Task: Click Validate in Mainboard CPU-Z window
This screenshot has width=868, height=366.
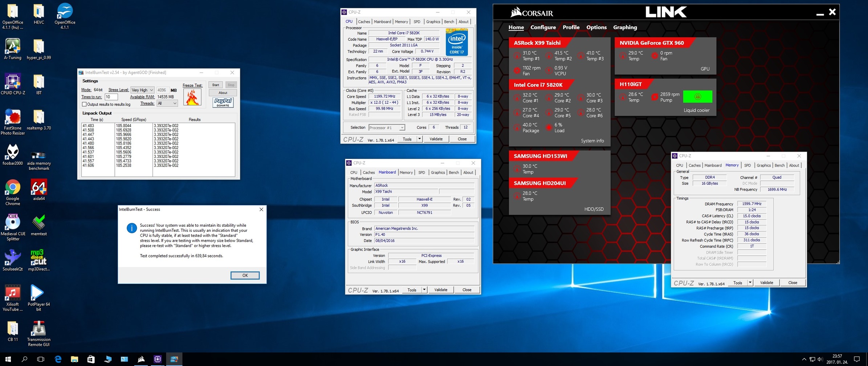Action: coord(440,290)
